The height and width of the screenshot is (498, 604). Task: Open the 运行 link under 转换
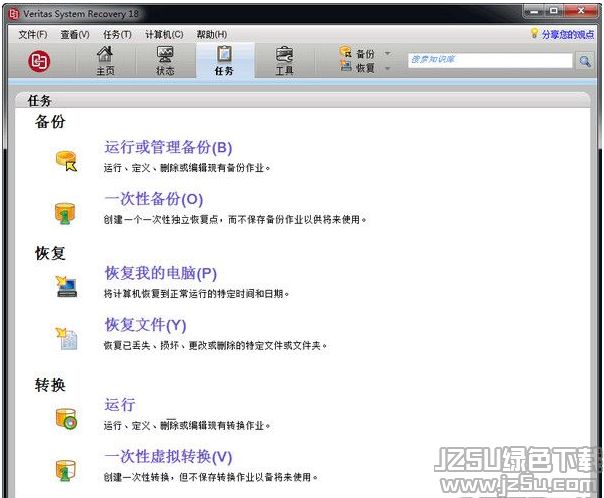(120, 405)
